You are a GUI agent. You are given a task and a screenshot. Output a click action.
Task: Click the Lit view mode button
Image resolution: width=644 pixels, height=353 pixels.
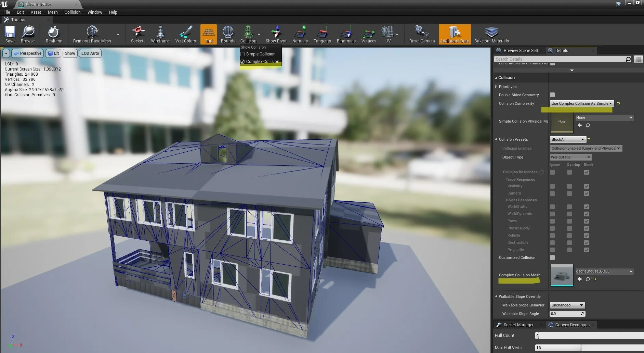(53, 53)
